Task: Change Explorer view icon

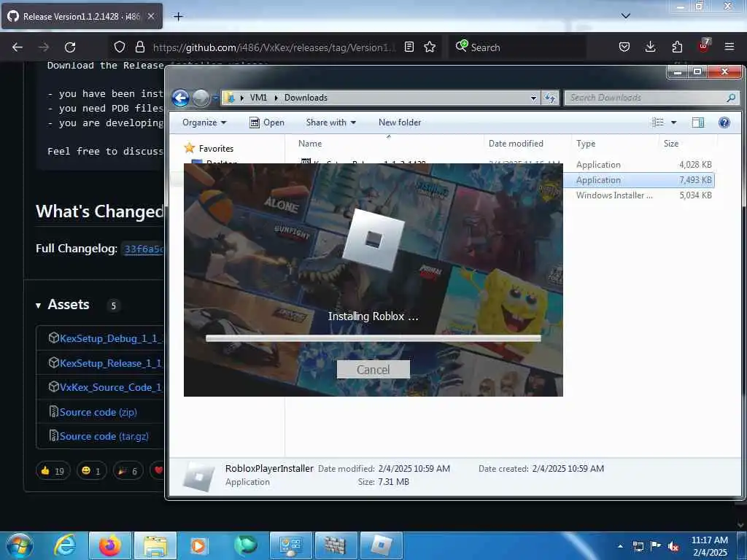Action: [658, 122]
